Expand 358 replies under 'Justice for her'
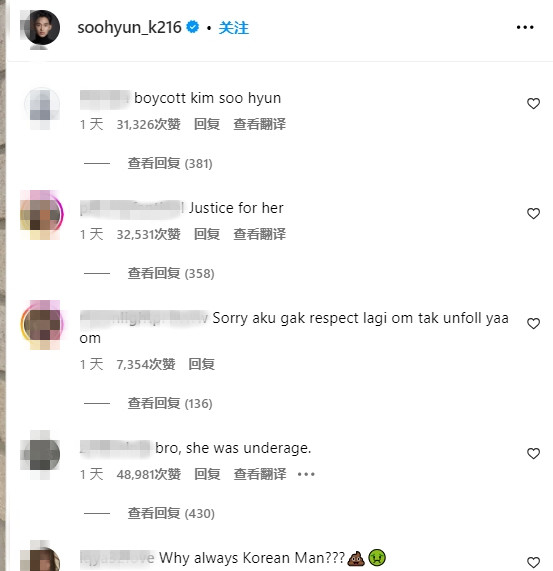553x571 pixels. coord(171,273)
